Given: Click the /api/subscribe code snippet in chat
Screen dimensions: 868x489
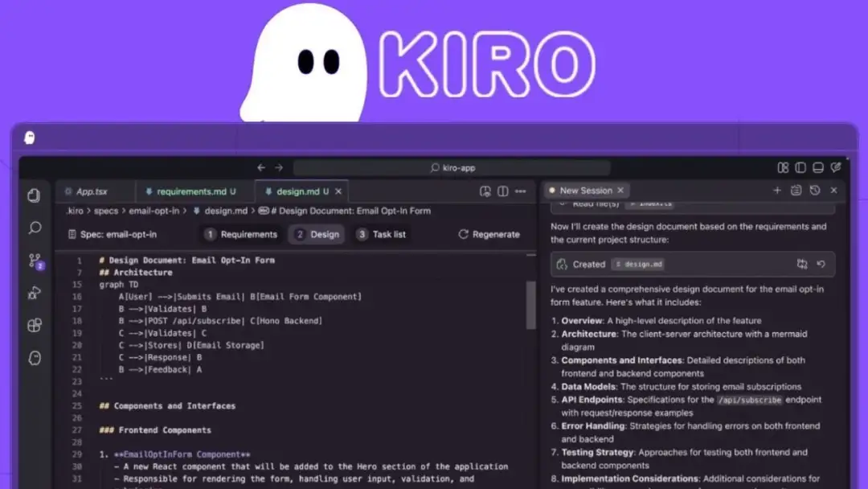Looking at the screenshot, I should (x=750, y=400).
